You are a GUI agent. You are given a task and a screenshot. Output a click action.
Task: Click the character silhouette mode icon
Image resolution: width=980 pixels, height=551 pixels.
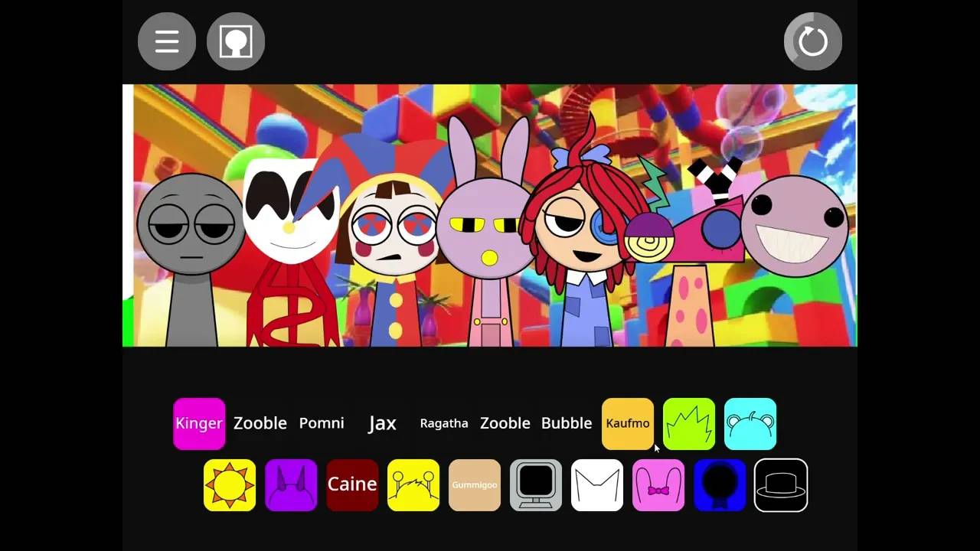[236, 41]
